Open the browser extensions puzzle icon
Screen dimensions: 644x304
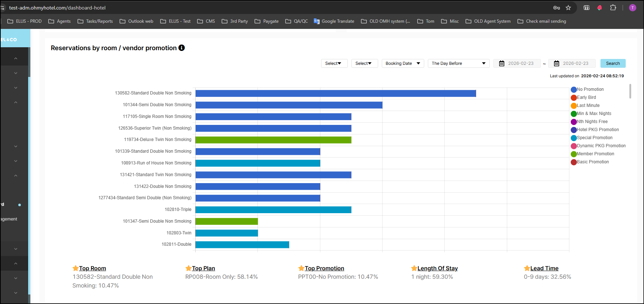pos(613,8)
